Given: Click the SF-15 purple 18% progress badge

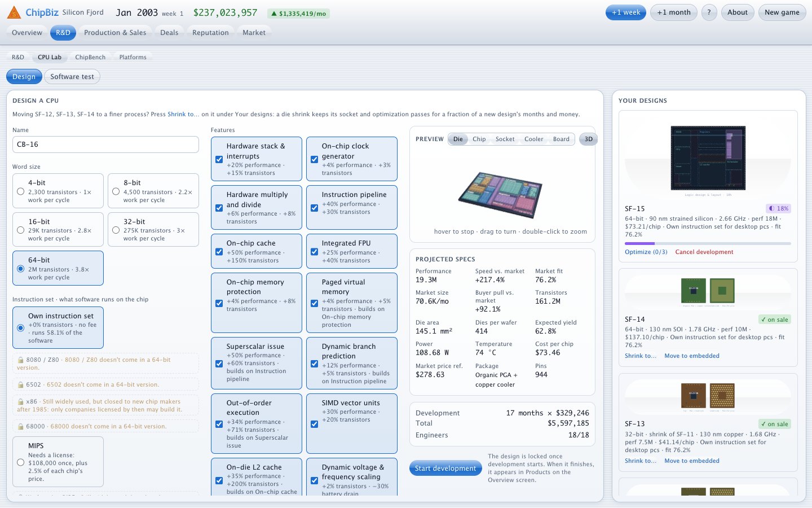Looking at the screenshot, I should click(x=779, y=208).
